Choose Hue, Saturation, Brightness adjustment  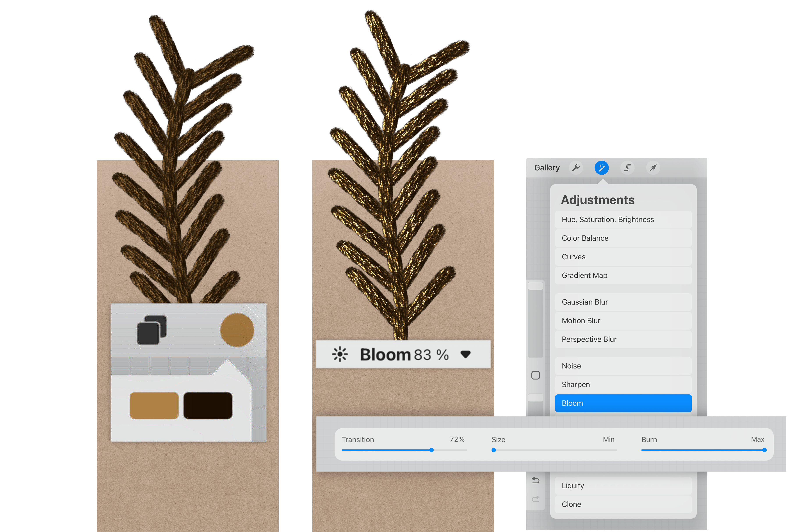point(623,220)
